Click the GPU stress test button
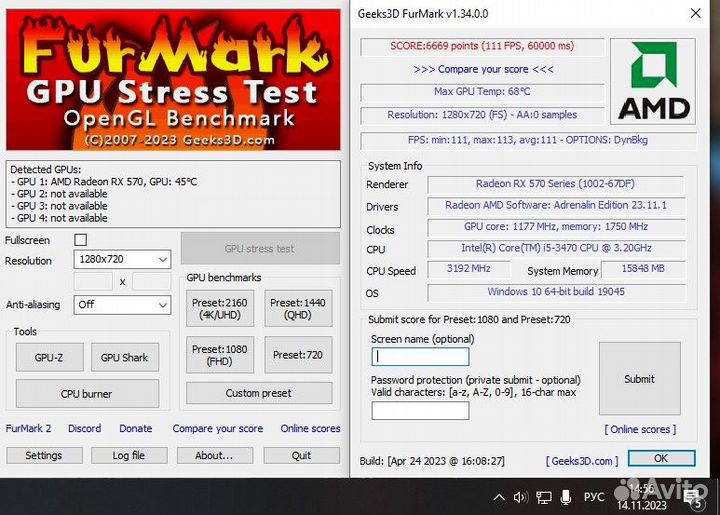The width and height of the screenshot is (720, 515). click(260, 248)
